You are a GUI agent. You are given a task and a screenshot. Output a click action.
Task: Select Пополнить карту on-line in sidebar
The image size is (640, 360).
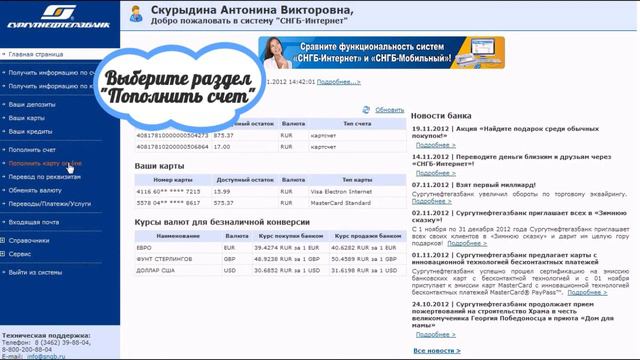45,163
